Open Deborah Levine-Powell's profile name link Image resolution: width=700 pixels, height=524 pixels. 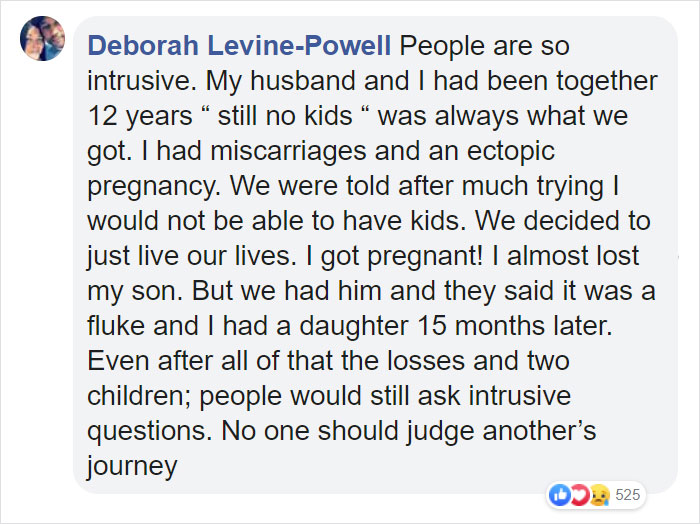241,46
